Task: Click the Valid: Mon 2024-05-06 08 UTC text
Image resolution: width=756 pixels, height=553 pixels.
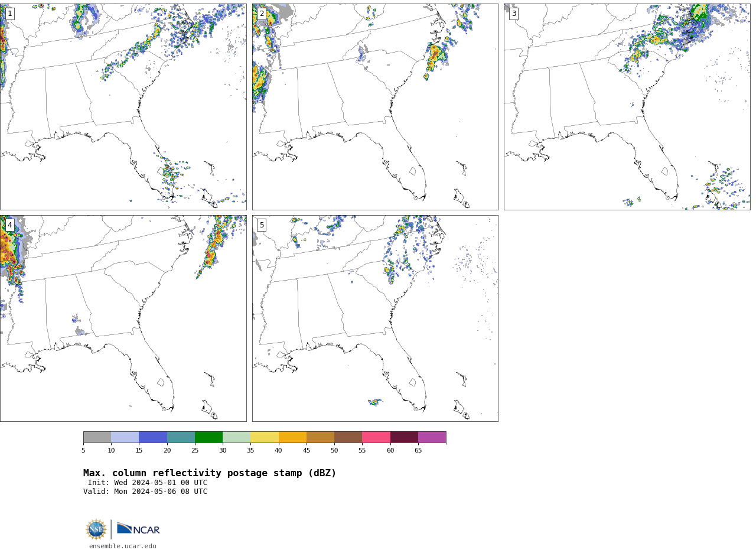Action: [x=145, y=492]
